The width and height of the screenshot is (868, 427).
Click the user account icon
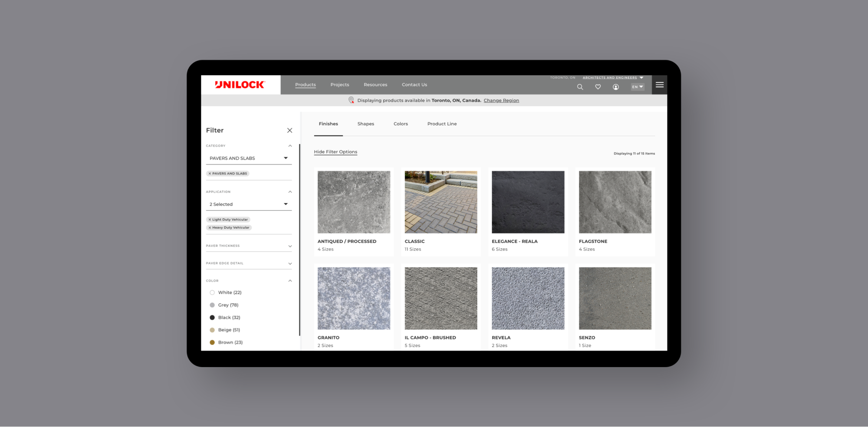click(615, 87)
